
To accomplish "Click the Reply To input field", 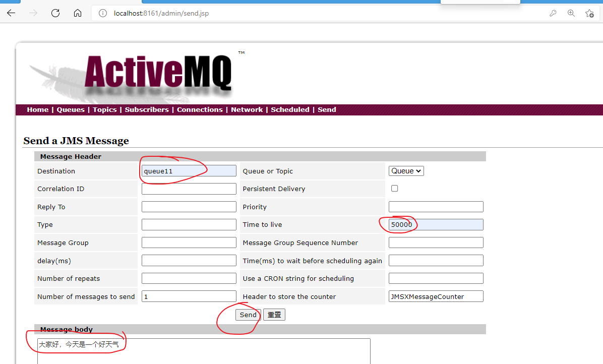I will pos(189,206).
